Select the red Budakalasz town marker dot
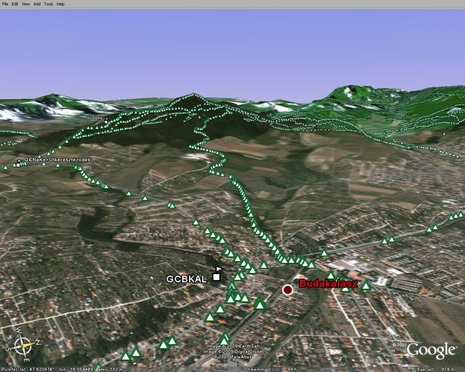This screenshot has width=465, height=372. 287,290
